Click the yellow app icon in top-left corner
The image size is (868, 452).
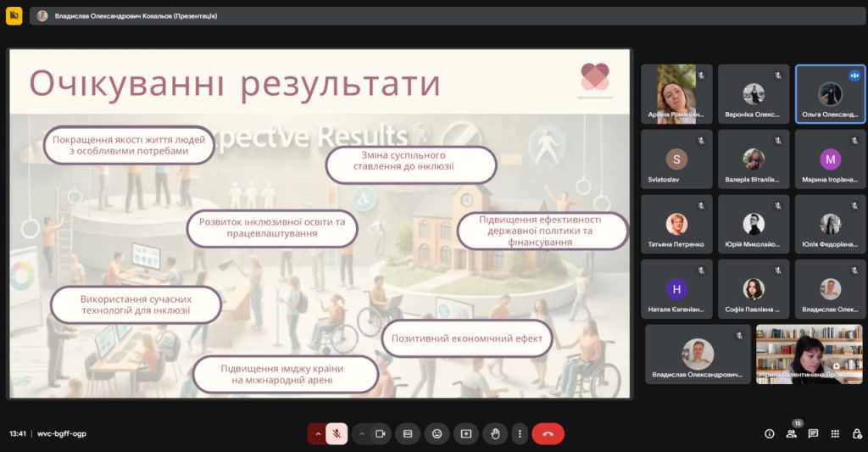coord(14,15)
